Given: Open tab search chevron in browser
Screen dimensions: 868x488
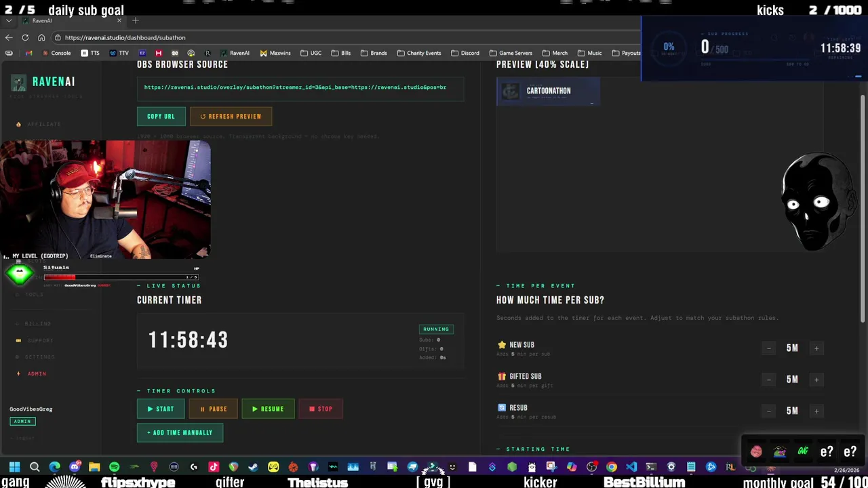Looking at the screenshot, I should point(8,21).
